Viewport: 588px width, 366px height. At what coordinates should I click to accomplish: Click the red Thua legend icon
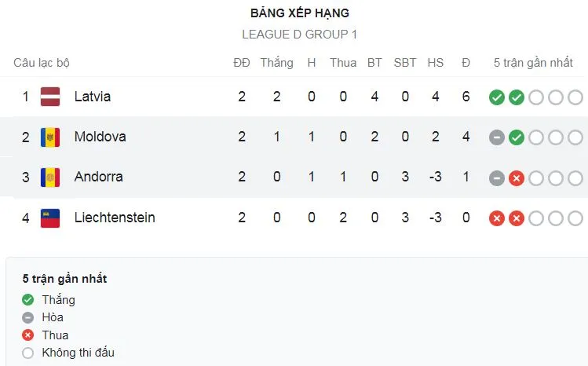tap(28, 335)
